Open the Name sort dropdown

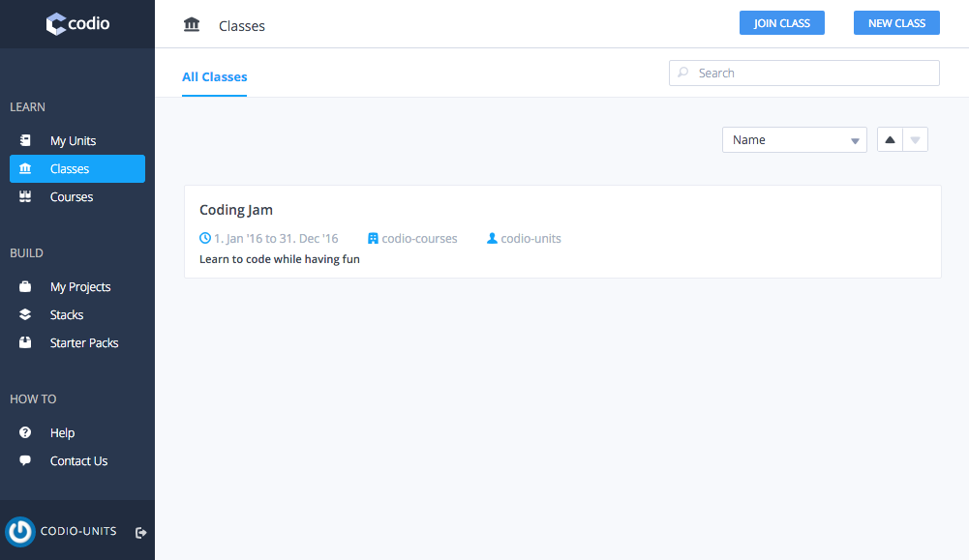pos(794,138)
